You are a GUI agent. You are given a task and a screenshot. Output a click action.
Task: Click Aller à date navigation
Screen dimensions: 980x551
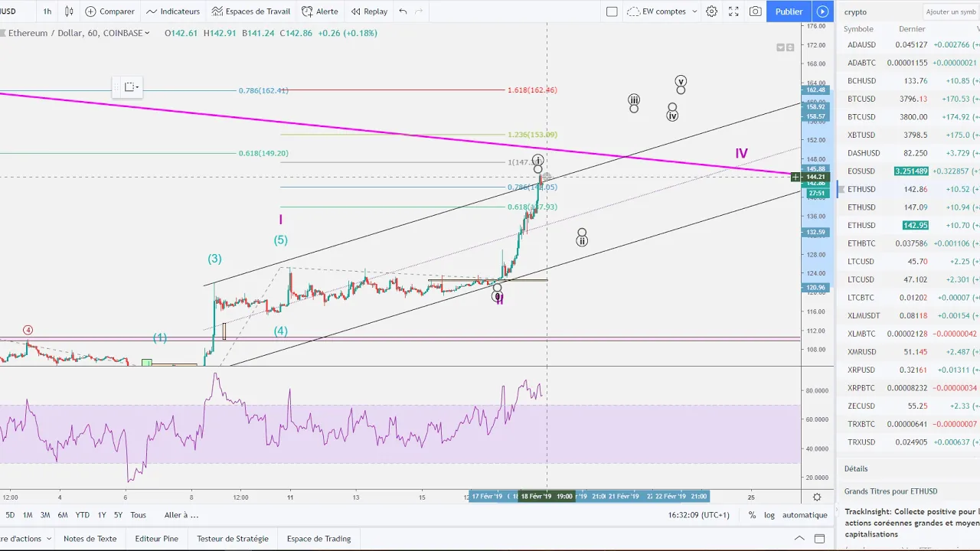click(x=181, y=515)
